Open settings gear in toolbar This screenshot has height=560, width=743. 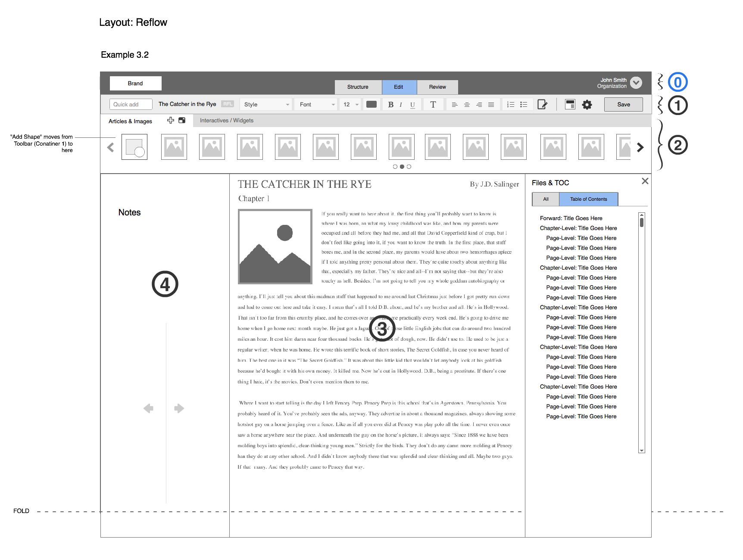coord(587,105)
